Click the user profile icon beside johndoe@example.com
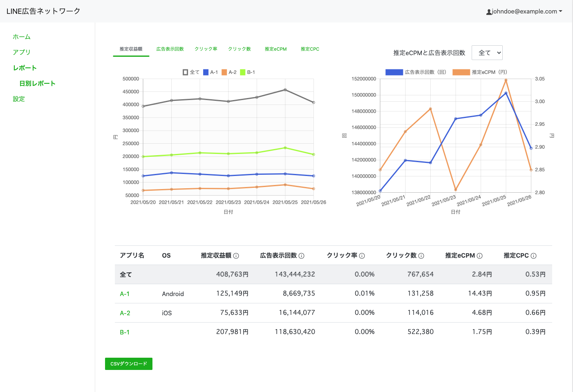 pos(489,12)
